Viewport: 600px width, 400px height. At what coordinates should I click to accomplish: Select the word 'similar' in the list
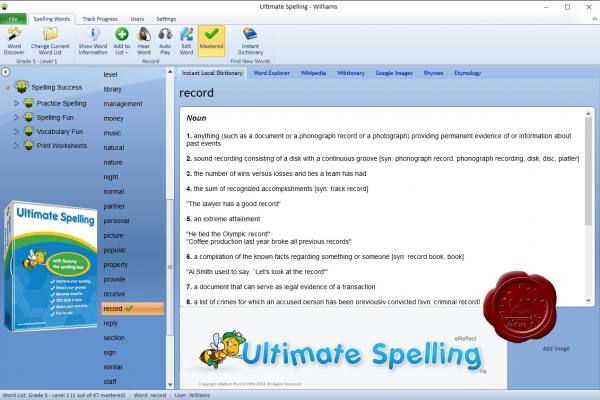coord(113,367)
